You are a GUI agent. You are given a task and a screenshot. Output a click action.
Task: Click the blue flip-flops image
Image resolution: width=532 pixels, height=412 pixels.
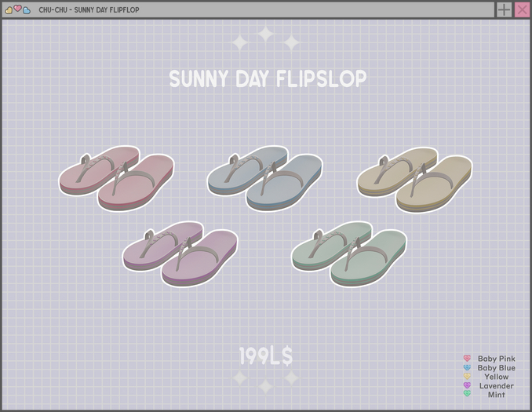tap(265, 178)
